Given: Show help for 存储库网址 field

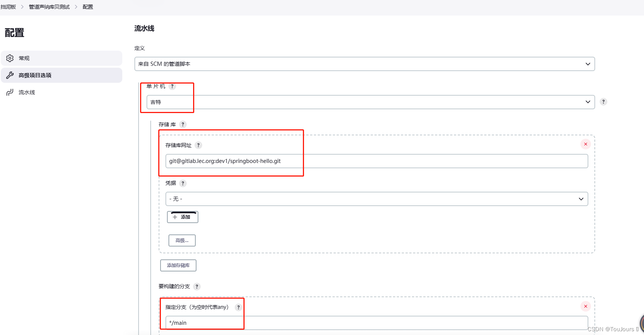Looking at the screenshot, I should (x=198, y=145).
